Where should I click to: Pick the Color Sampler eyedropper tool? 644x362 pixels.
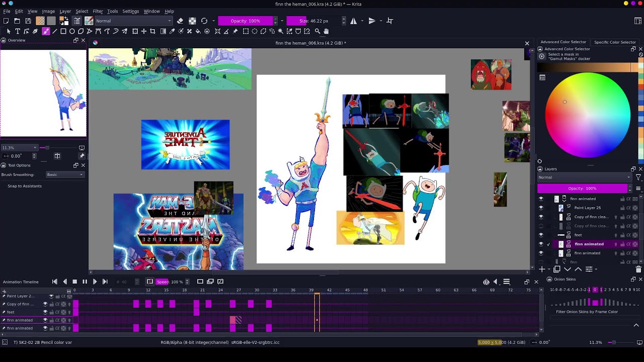pyautogui.click(x=172, y=31)
